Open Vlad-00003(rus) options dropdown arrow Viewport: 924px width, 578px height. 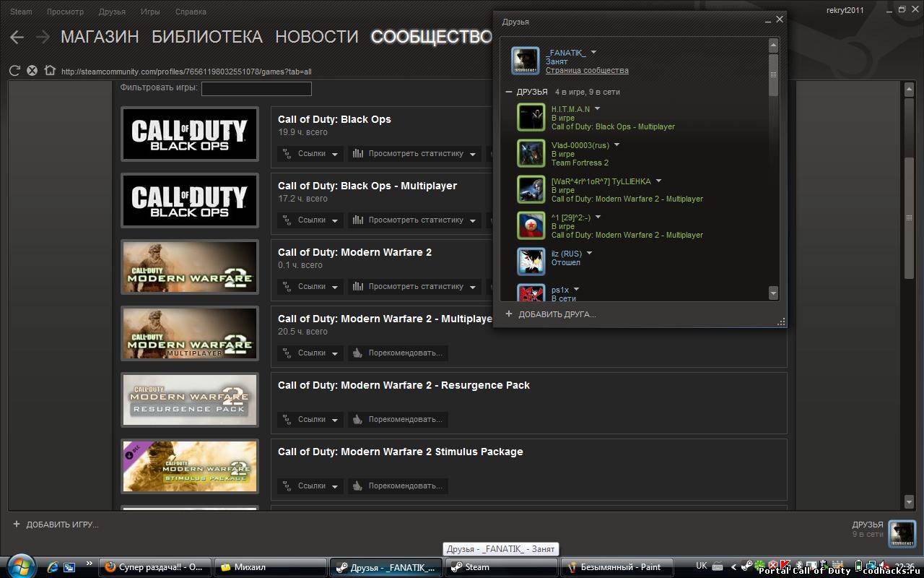(x=616, y=145)
